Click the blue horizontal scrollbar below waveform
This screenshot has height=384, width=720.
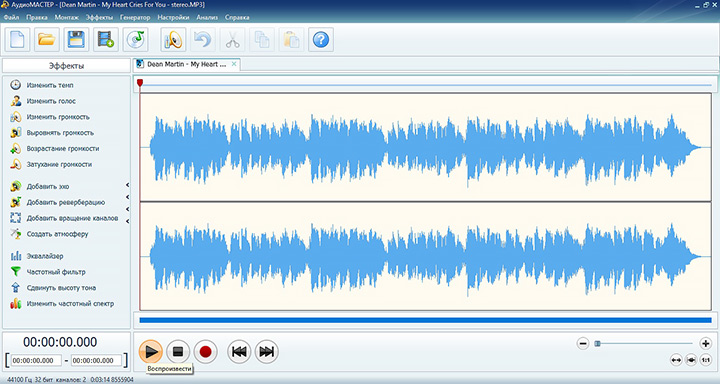click(x=425, y=320)
